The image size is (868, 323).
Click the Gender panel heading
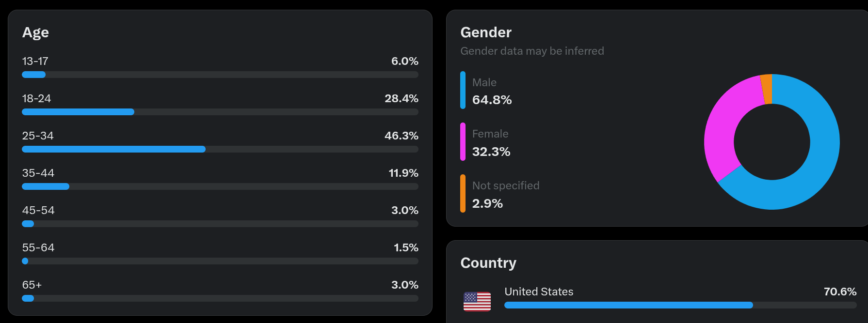coord(485,32)
